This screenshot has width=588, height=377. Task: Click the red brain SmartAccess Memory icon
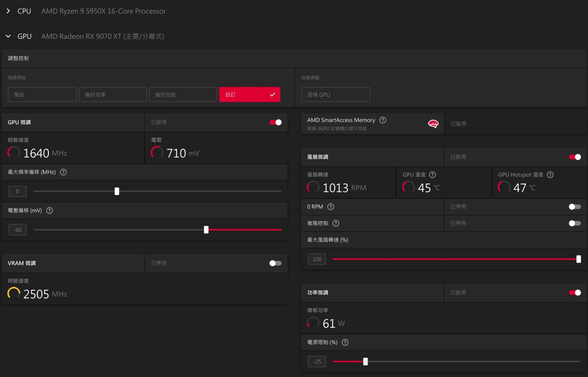[x=433, y=124]
